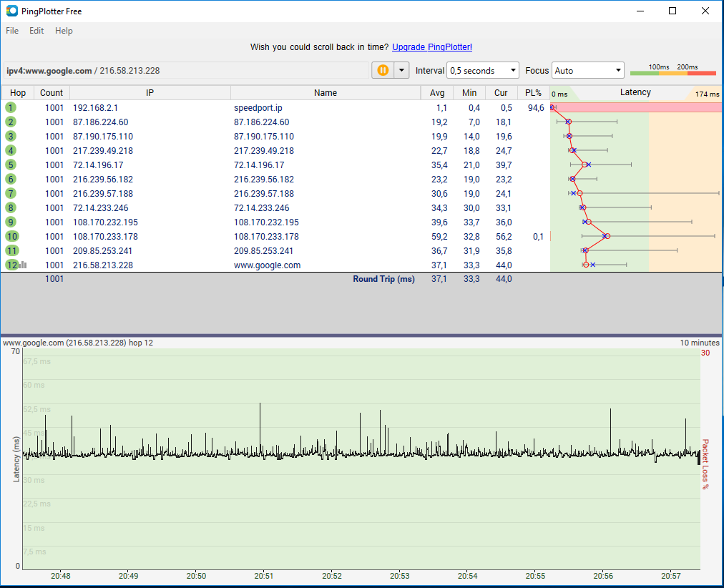
Task: Click the IP column header
Action: click(x=150, y=93)
